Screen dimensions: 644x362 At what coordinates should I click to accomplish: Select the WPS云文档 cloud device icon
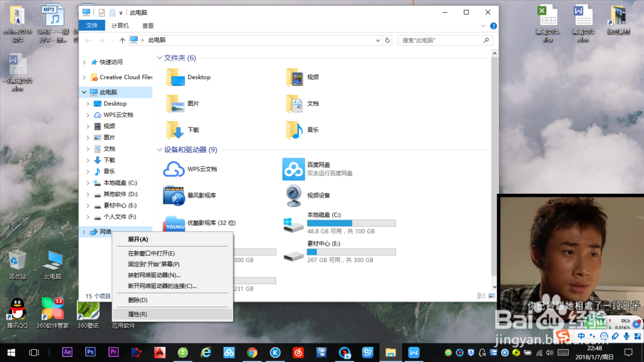[x=174, y=169]
